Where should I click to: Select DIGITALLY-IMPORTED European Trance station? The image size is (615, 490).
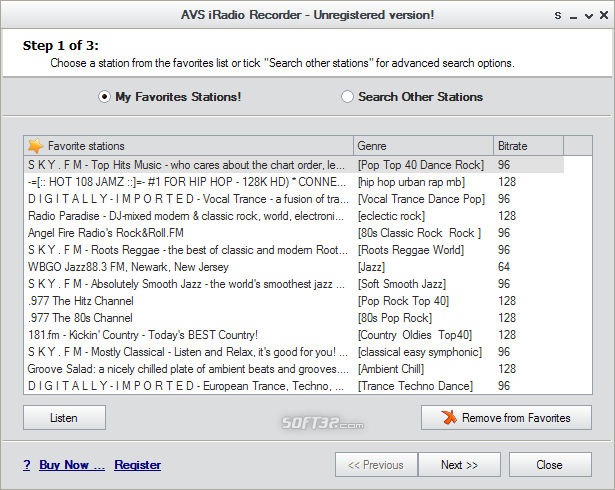tap(294, 386)
